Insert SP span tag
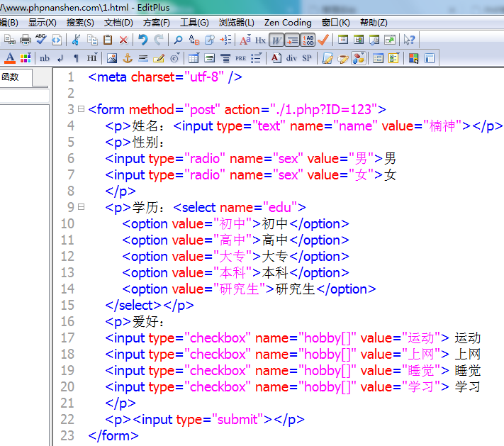The width and height of the screenshot is (504, 446). (x=307, y=58)
